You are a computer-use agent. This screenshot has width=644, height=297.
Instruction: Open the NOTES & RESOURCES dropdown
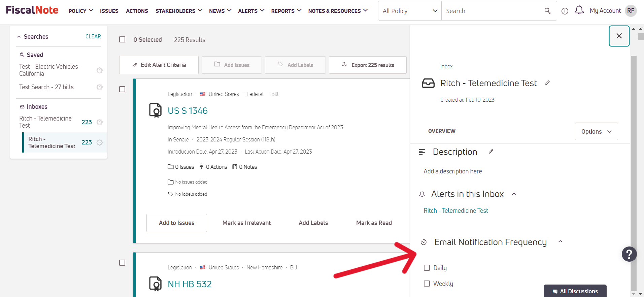338,11
